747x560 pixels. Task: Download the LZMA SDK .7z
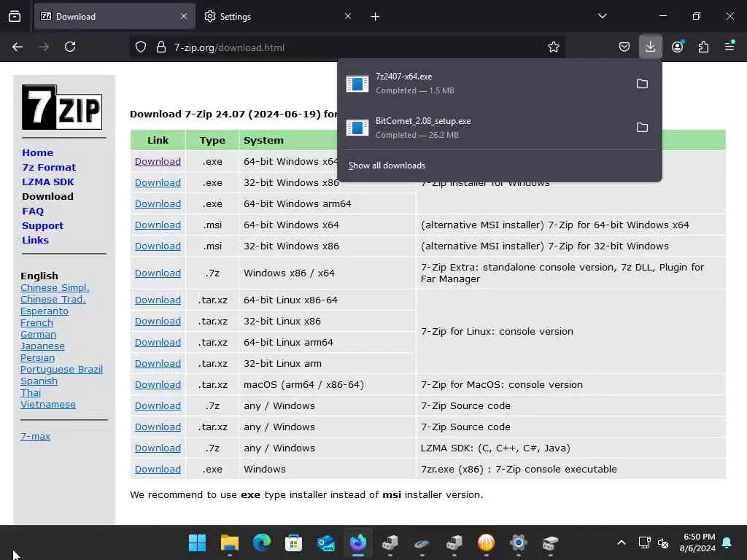tap(158, 448)
